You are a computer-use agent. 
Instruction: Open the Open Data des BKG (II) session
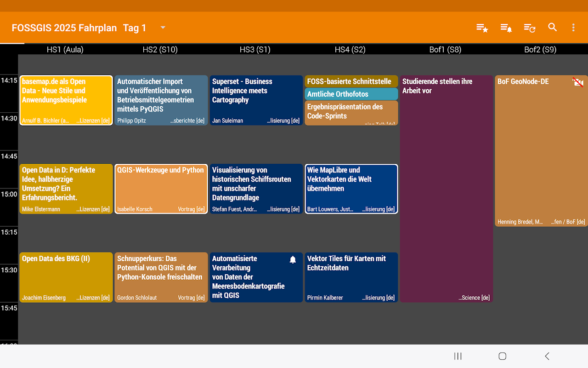[66, 277]
